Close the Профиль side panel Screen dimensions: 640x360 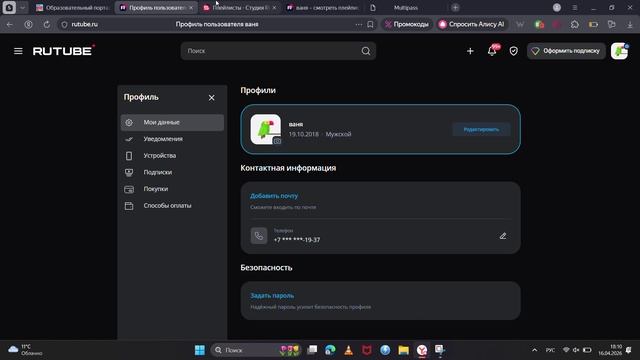[211, 98]
